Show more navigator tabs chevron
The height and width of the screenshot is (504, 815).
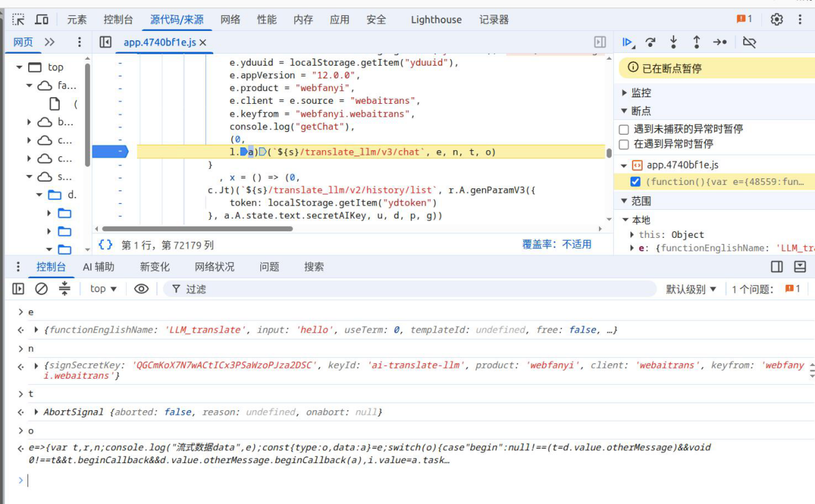(50, 42)
